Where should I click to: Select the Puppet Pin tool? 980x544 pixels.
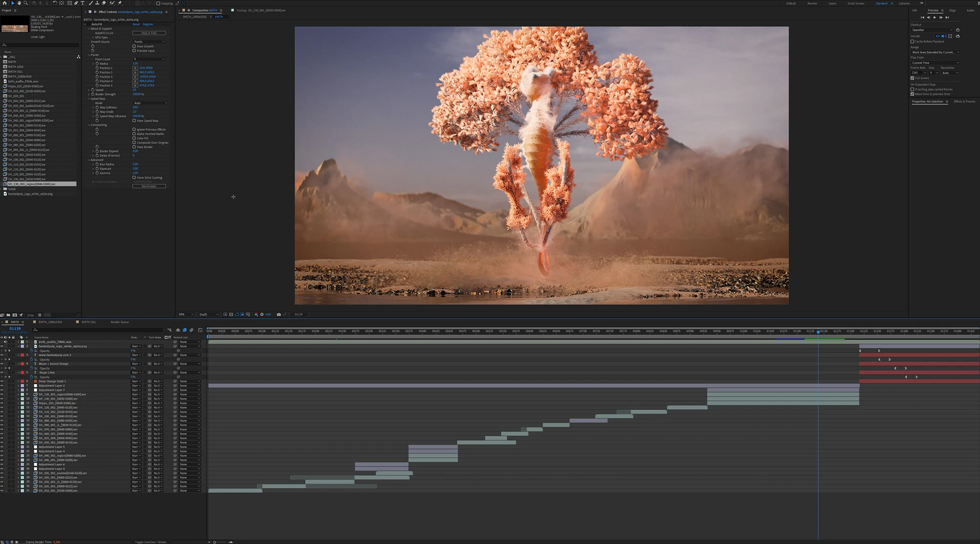(x=120, y=3)
